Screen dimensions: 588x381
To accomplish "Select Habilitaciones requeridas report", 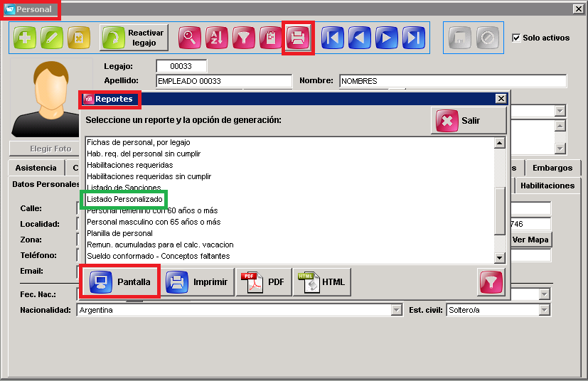I will coord(129,165).
